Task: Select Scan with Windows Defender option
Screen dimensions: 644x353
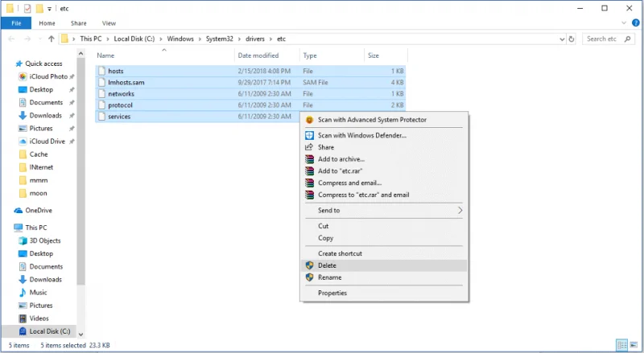Action: pos(361,135)
